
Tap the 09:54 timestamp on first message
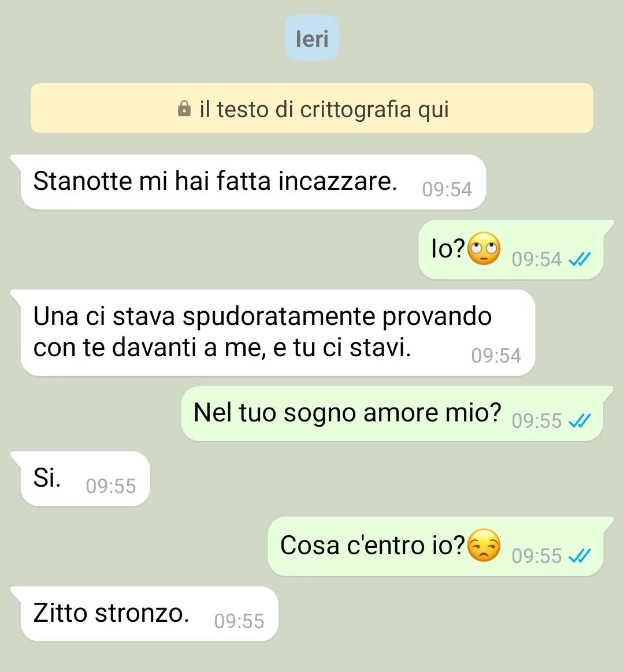click(447, 189)
